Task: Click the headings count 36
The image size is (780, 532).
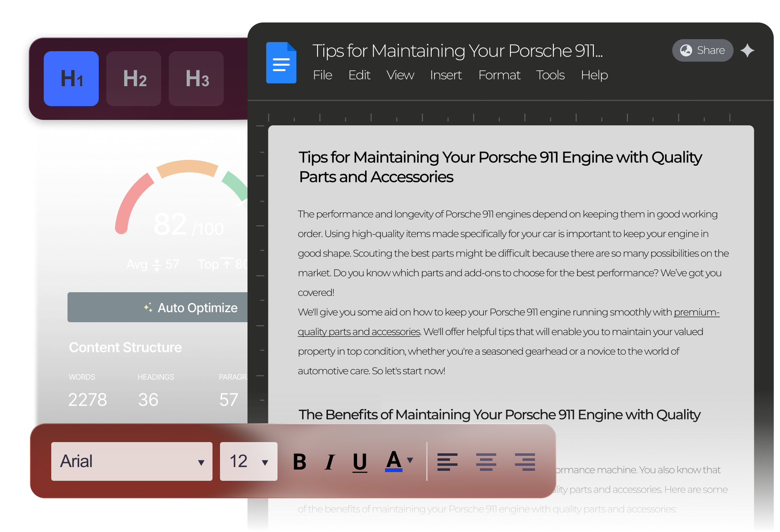Action: (x=148, y=400)
